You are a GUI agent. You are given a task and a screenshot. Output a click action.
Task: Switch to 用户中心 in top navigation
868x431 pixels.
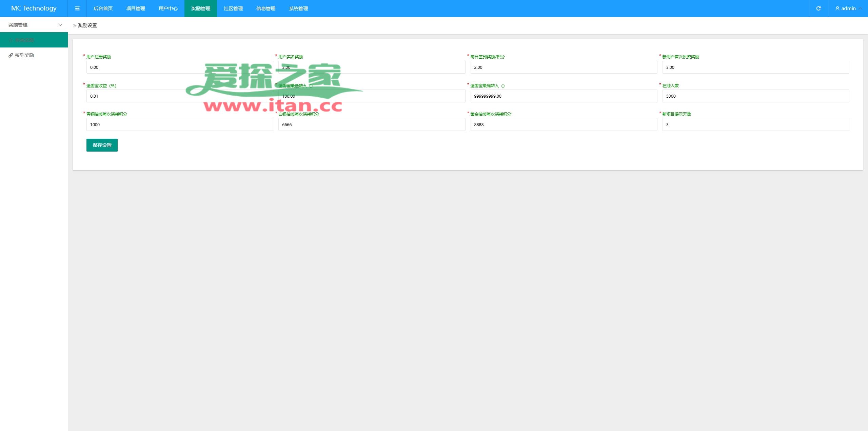168,8
